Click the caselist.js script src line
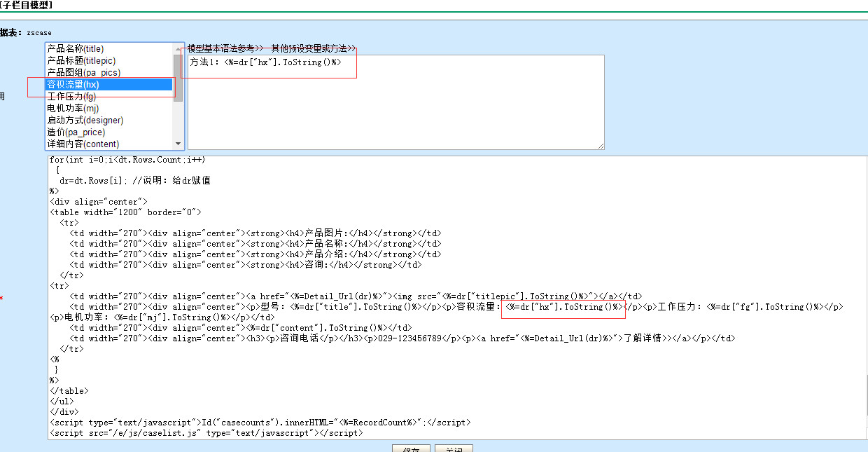868x452 pixels. [x=206, y=433]
